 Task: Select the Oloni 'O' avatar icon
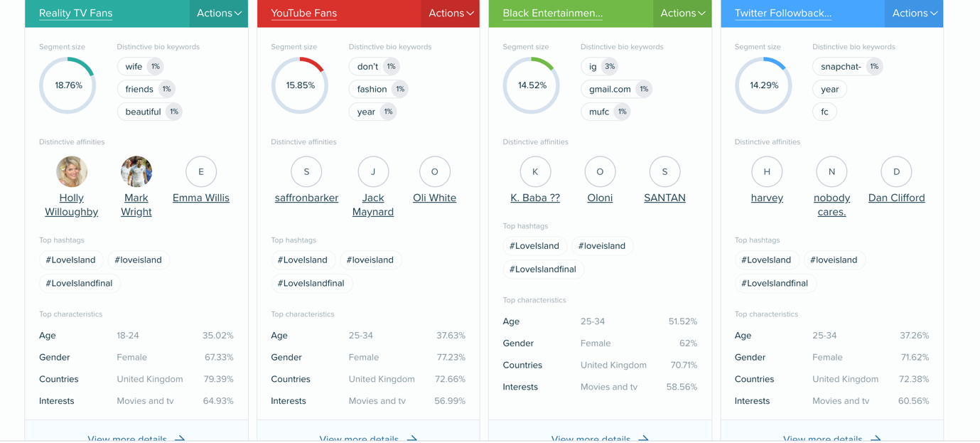tap(600, 171)
